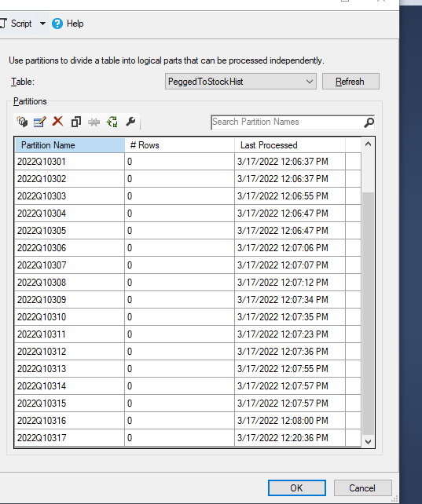Click the scrollbar down arrow
This screenshot has width=422, height=504.
(x=369, y=442)
